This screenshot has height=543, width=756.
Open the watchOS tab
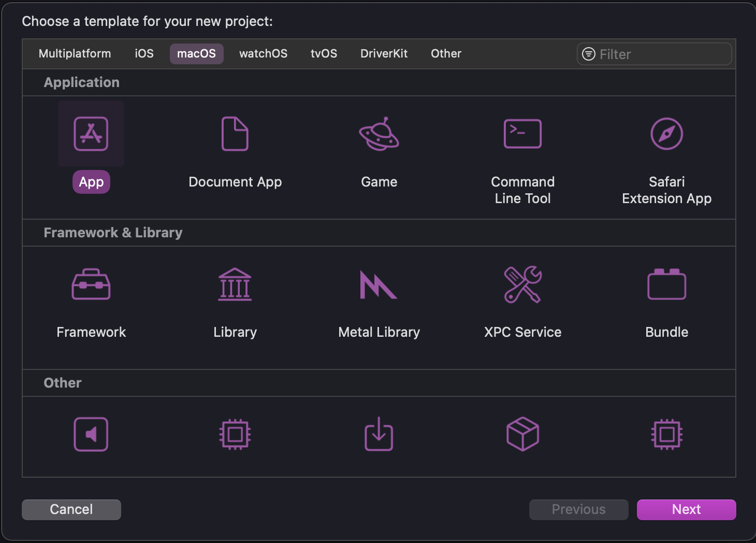(x=264, y=54)
